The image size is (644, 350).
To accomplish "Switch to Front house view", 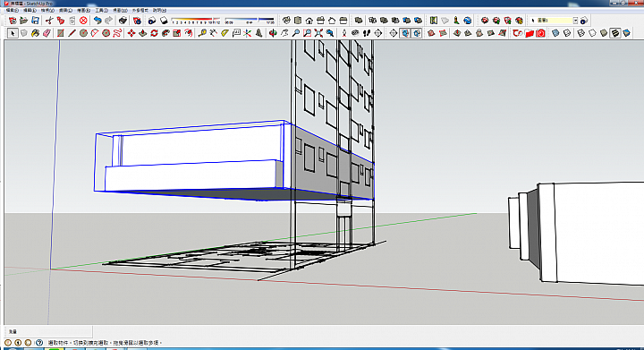I will (309, 20).
